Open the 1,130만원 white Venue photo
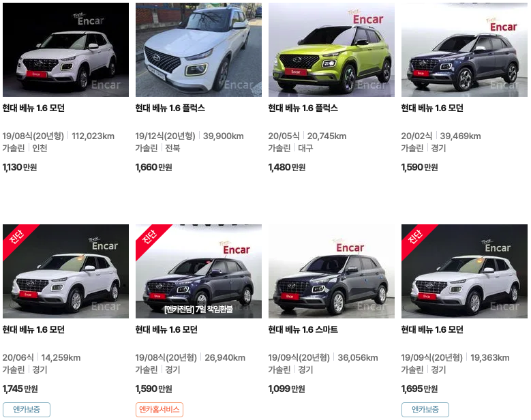This screenshot has height=420, width=531. point(65,50)
